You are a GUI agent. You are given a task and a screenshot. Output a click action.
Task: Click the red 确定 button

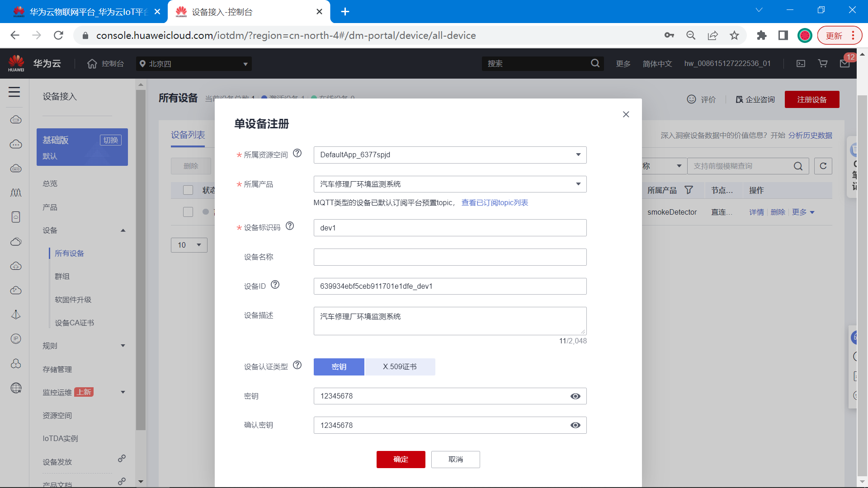tap(401, 460)
